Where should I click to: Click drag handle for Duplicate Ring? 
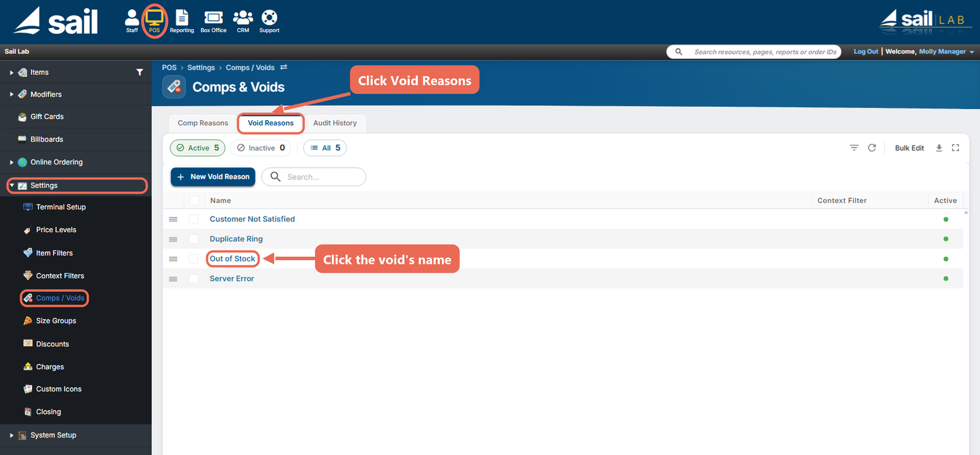tap(173, 239)
